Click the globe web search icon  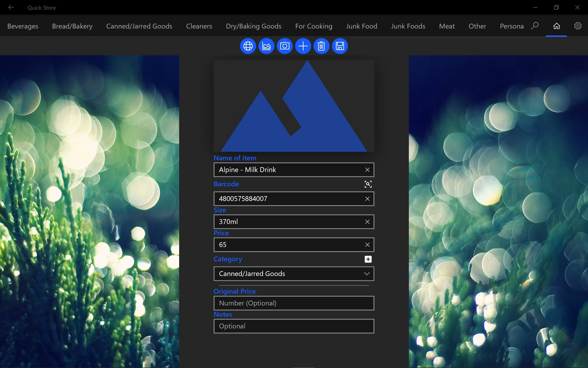click(248, 46)
